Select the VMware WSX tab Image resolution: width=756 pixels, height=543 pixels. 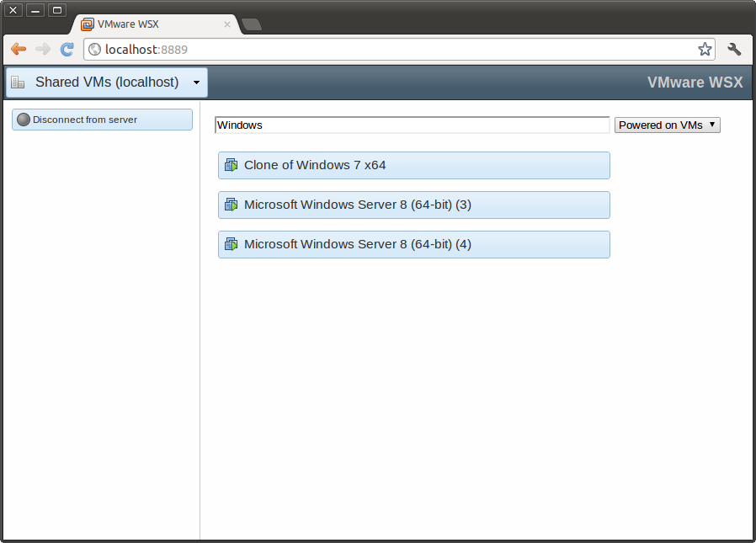tap(156, 24)
